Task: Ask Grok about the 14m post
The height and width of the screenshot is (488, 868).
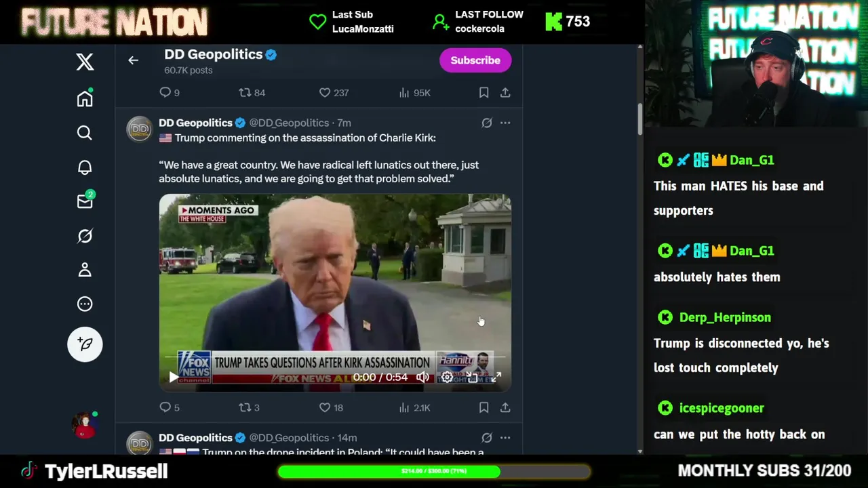Action: (486, 438)
